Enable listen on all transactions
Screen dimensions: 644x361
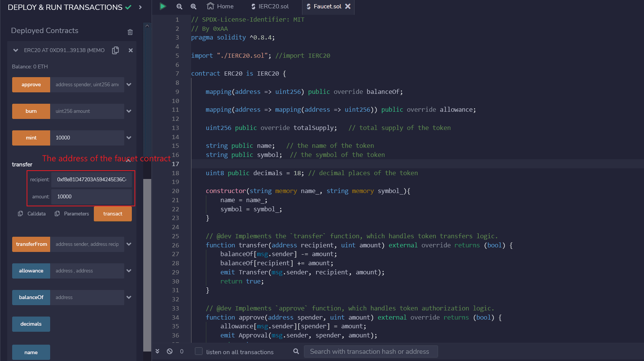point(199,351)
